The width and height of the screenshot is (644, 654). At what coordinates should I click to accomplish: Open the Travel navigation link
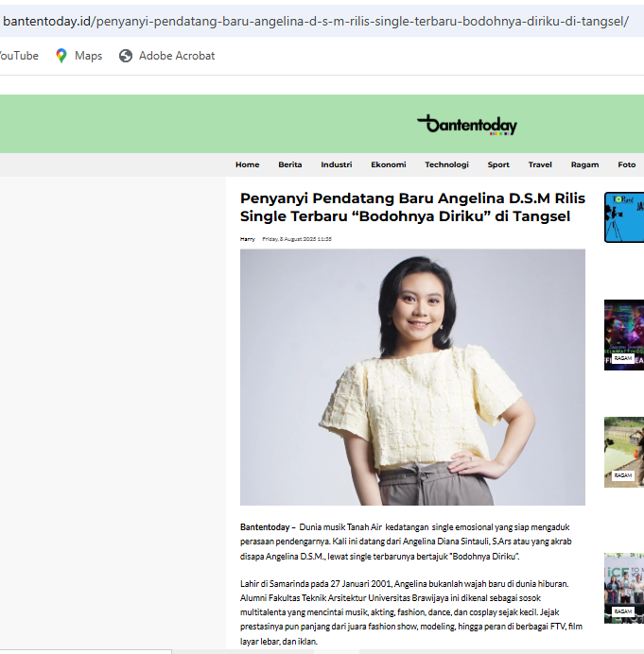point(540,164)
